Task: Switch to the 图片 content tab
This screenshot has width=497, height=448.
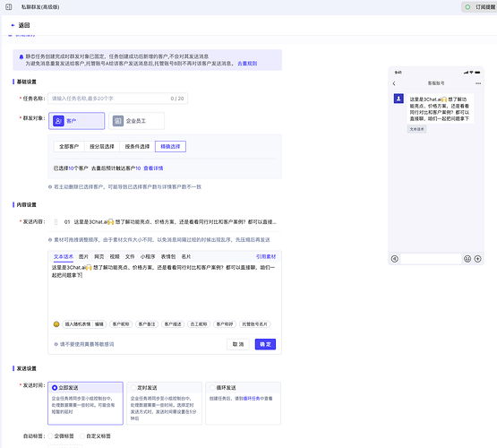Action: 83,256
